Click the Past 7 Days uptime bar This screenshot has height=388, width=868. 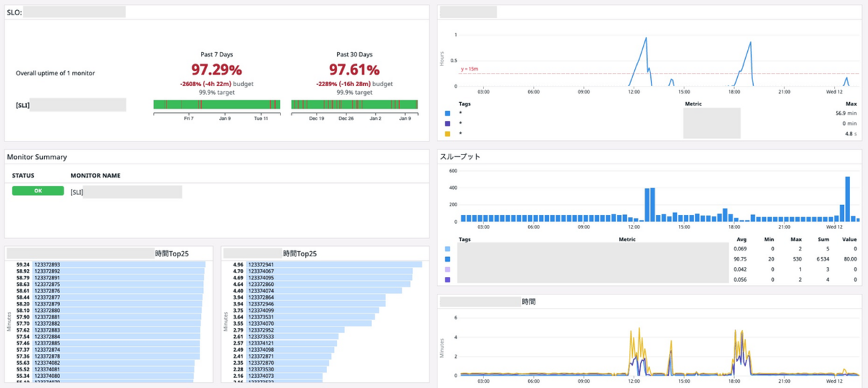pyautogui.click(x=216, y=104)
